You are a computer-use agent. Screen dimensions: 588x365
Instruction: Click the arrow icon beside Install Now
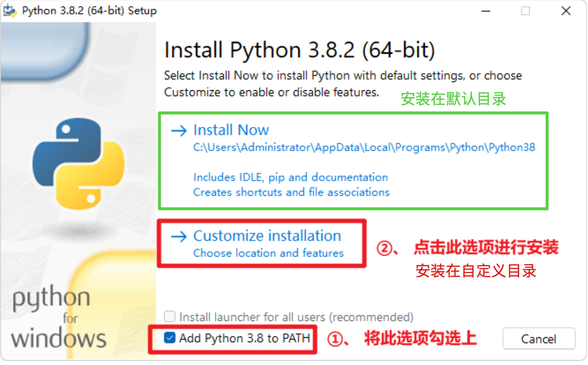point(179,131)
